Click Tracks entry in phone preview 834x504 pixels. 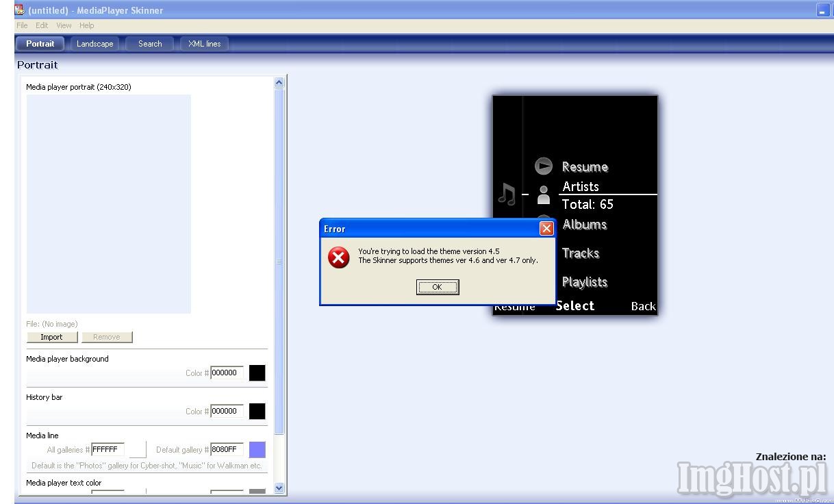[x=581, y=253]
